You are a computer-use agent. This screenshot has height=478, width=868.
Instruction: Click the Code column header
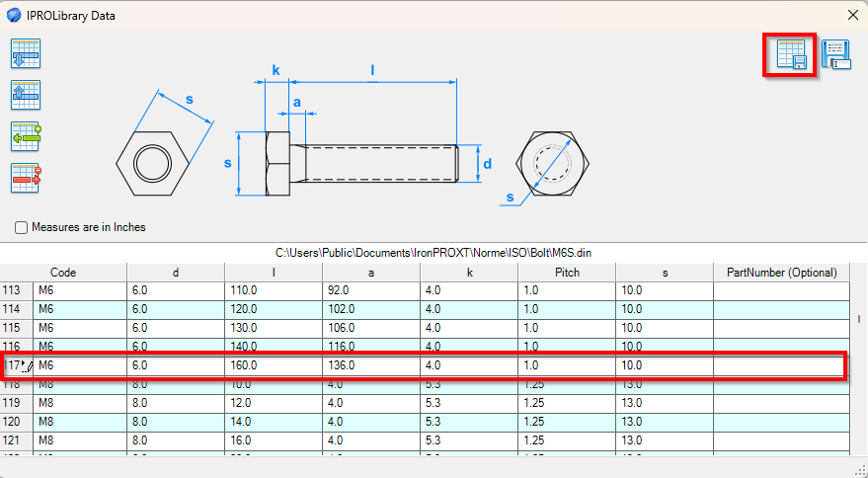click(x=63, y=273)
